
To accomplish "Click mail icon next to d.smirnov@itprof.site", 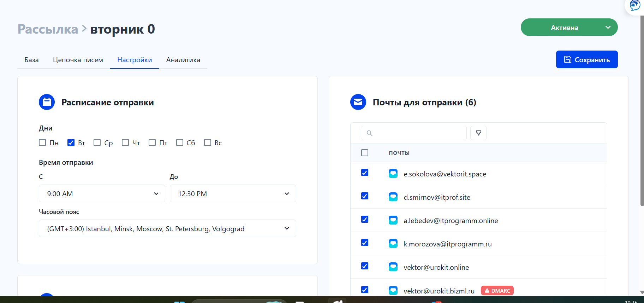I will tap(393, 197).
